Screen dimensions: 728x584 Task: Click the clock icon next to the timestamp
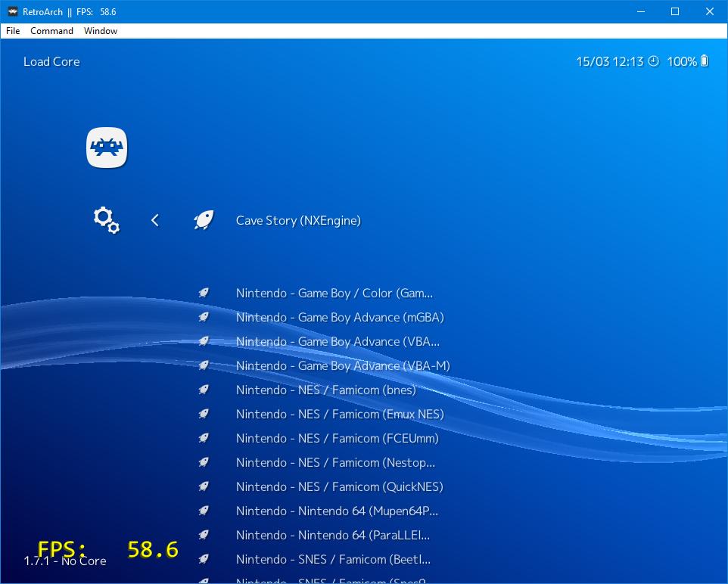652,61
